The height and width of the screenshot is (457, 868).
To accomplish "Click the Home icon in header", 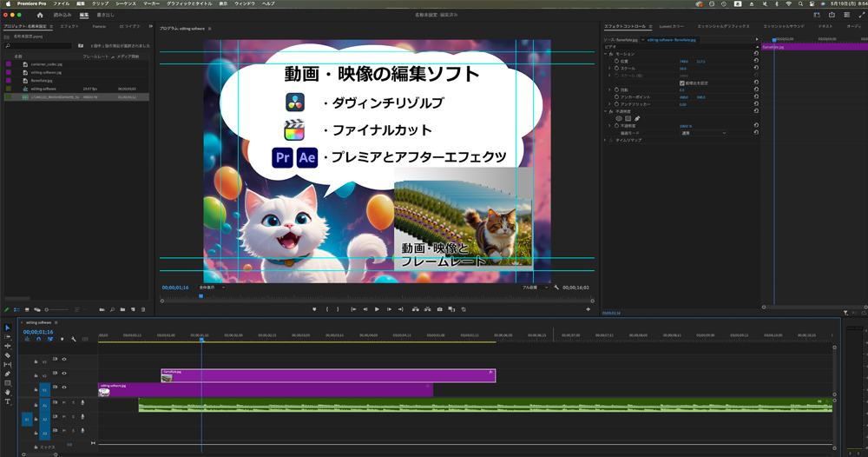I will 40,15.
